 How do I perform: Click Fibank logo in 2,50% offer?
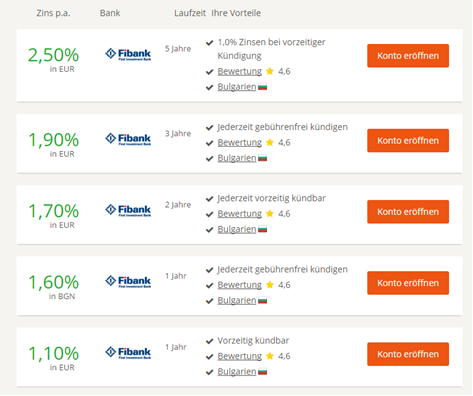coord(128,54)
